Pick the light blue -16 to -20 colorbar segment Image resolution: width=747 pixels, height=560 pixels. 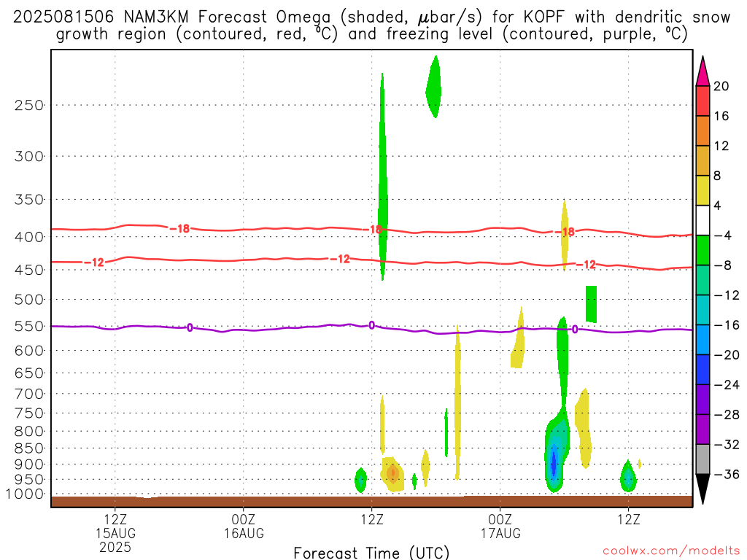tap(703, 340)
